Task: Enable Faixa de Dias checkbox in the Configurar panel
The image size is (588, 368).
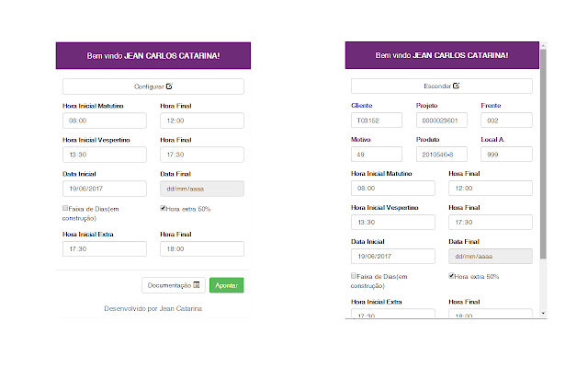Action: click(x=65, y=209)
